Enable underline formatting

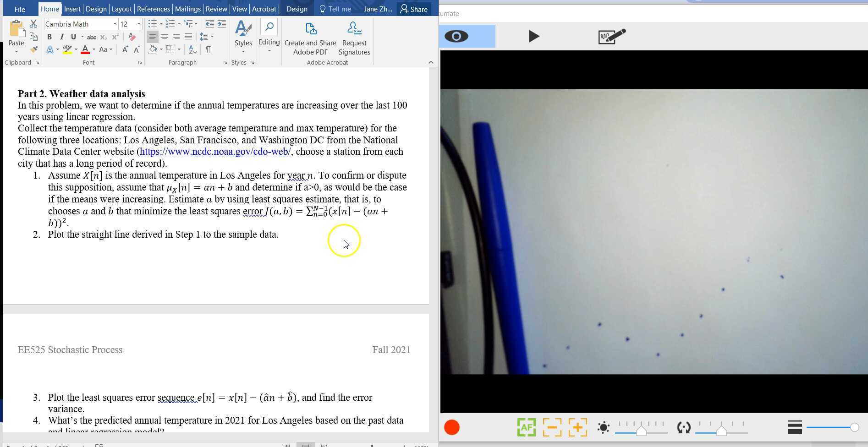73,37
